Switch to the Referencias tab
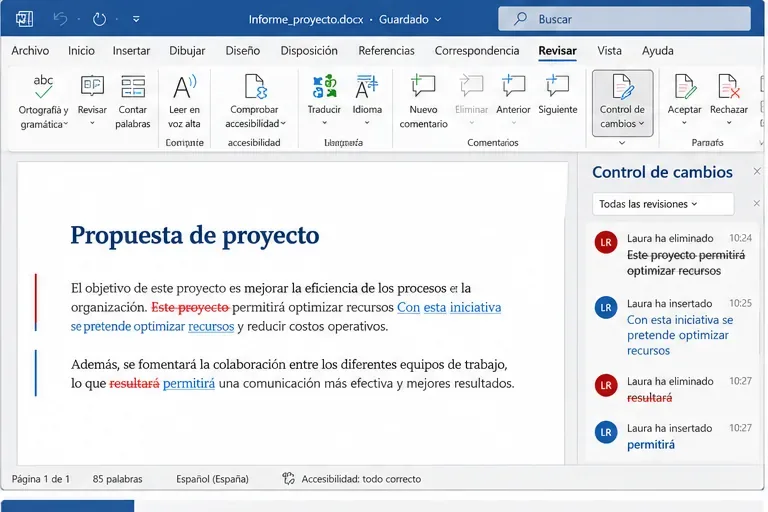 coord(386,50)
